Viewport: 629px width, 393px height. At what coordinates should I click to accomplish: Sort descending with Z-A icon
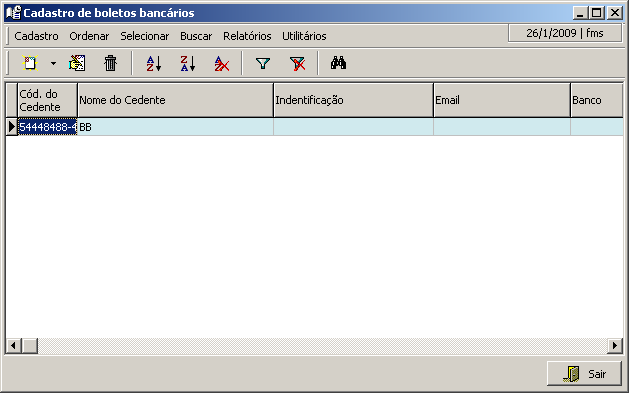click(188, 63)
